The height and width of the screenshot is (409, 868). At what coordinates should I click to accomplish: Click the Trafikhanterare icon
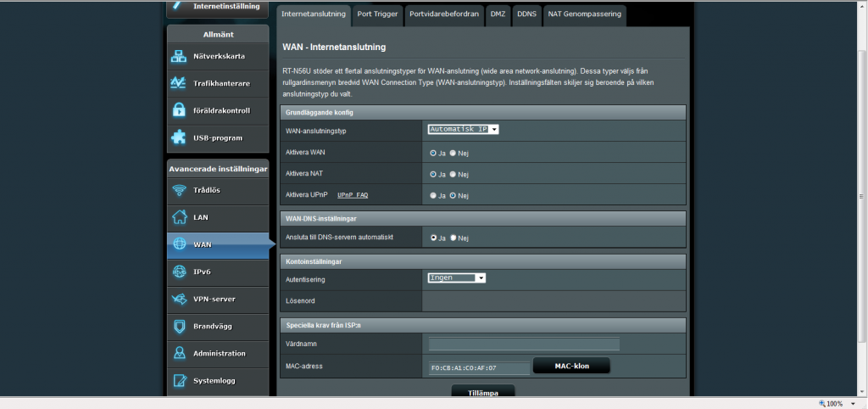(x=179, y=83)
